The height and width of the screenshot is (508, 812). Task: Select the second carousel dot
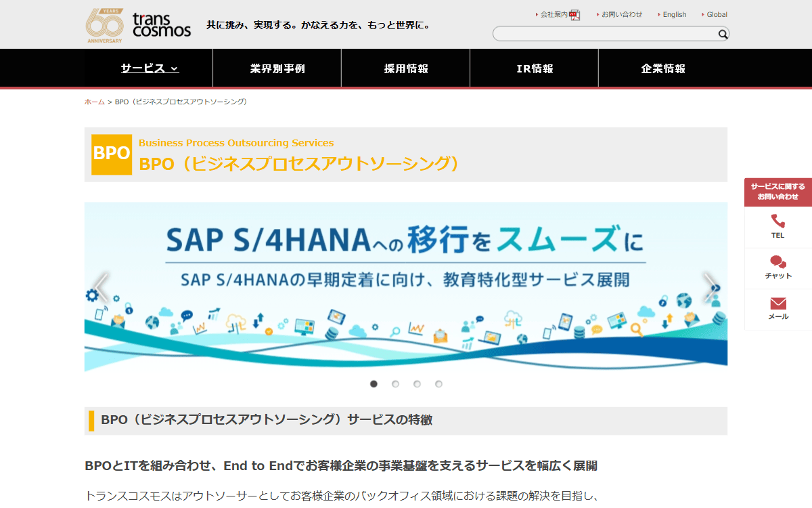[395, 384]
